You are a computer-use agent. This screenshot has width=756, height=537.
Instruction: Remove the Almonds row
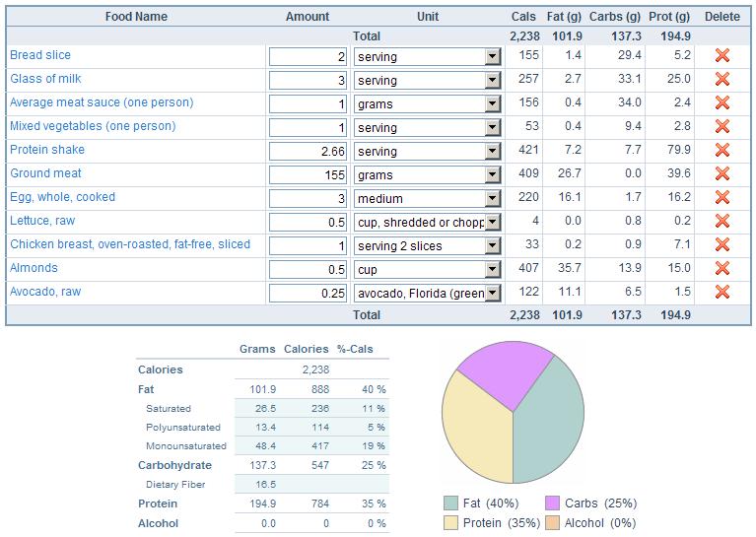(722, 269)
